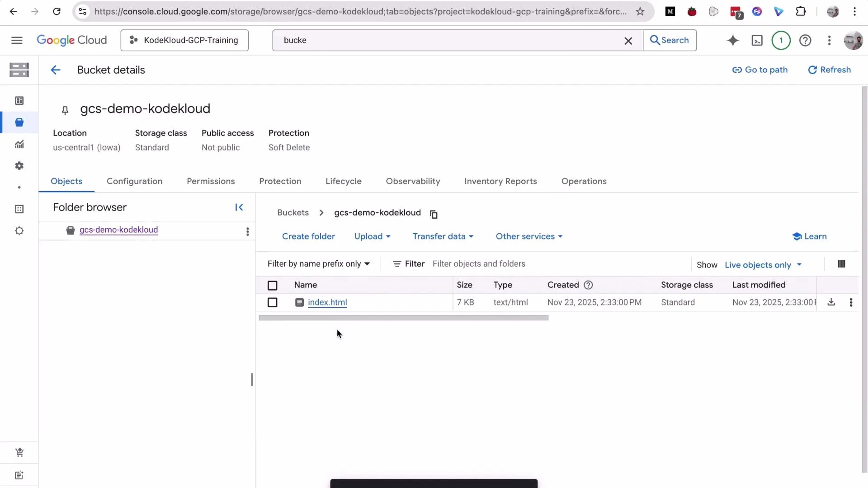Open the Upload dropdown
This screenshot has height=488, width=868.
[373, 237]
